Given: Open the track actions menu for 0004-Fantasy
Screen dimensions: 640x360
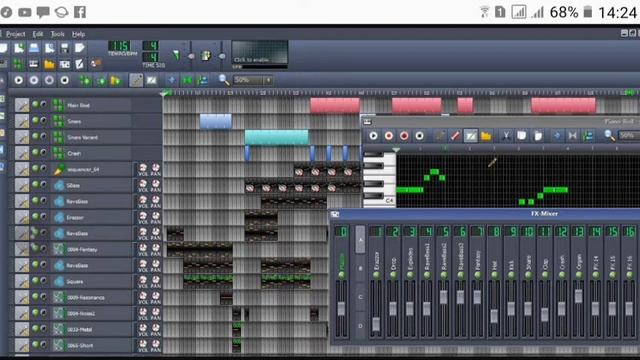Looking at the screenshot, I should click(22, 249).
